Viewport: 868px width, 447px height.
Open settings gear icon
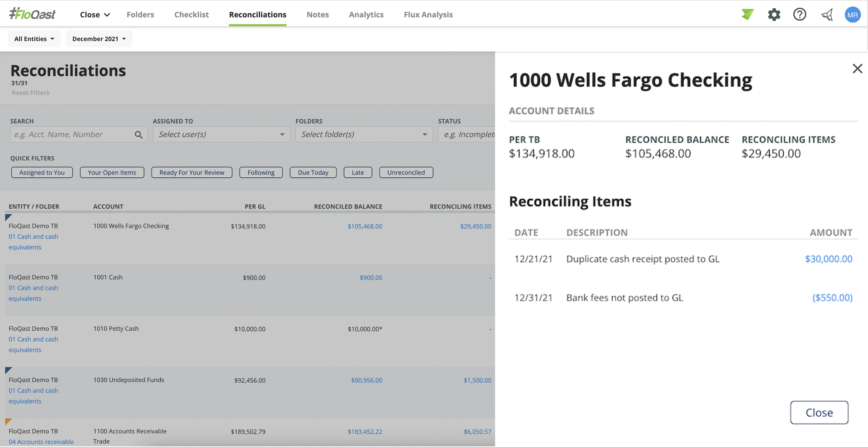tap(774, 15)
